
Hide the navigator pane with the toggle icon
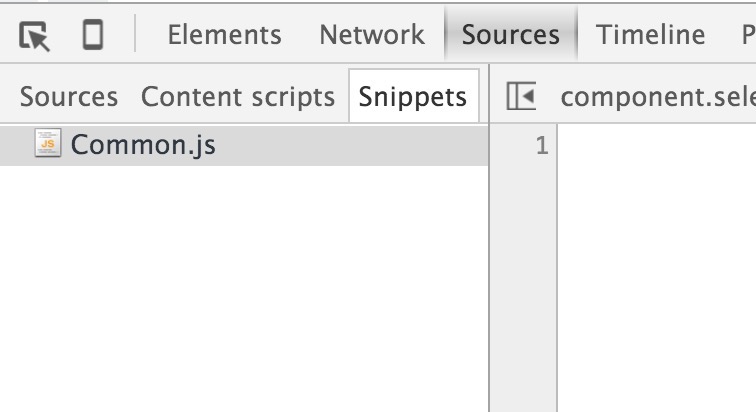[x=521, y=96]
